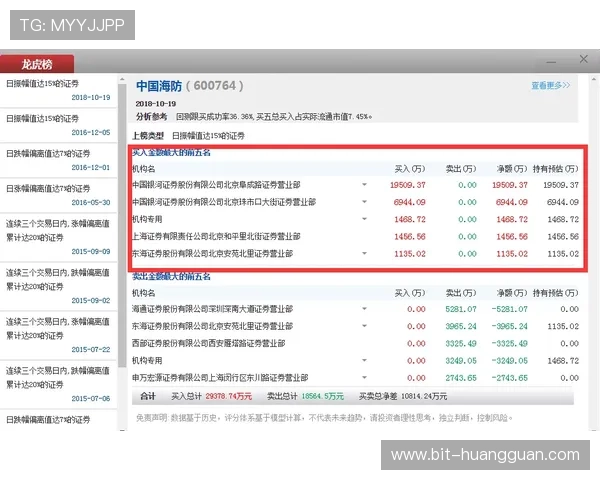Viewport: 600px width, 480px height.
Task: Click 西部证券西安雁塔路证券营业部 name
Action: [x=209, y=343]
